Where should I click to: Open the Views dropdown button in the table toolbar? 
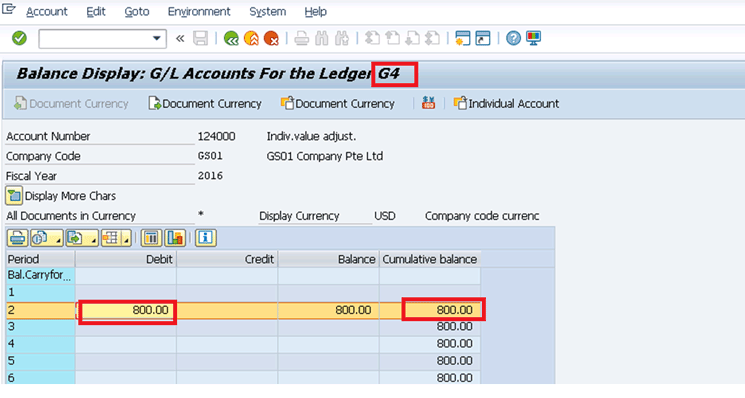(47, 238)
